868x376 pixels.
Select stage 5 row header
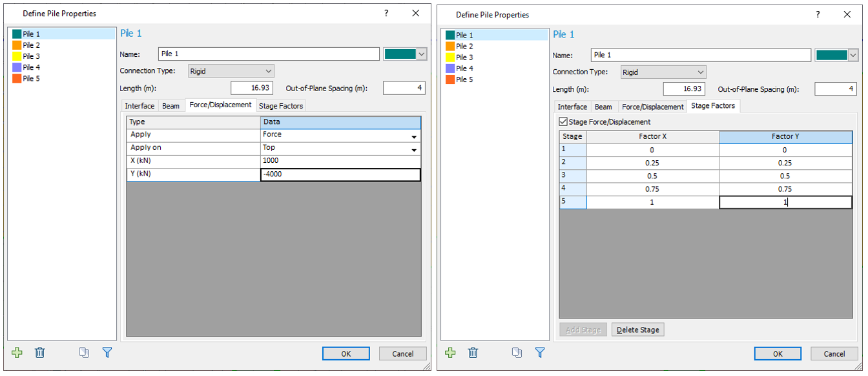(x=573, y=202)
